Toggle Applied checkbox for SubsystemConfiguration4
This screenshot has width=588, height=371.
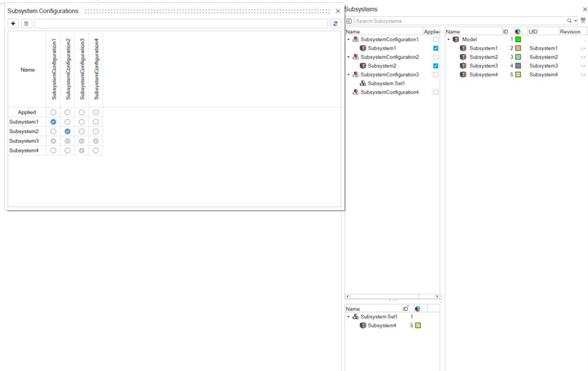pyautogui.click(x=435, y=92)
